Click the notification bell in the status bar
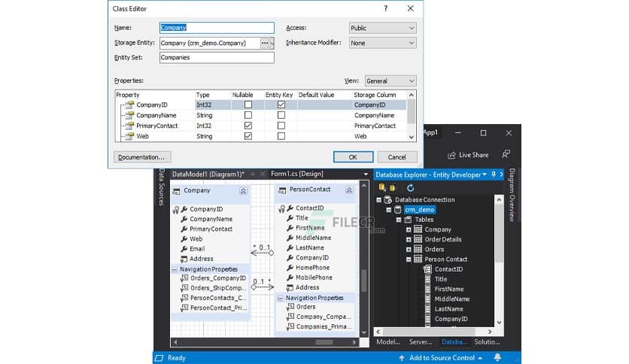629x364 pixels. [x=497, y=357]
